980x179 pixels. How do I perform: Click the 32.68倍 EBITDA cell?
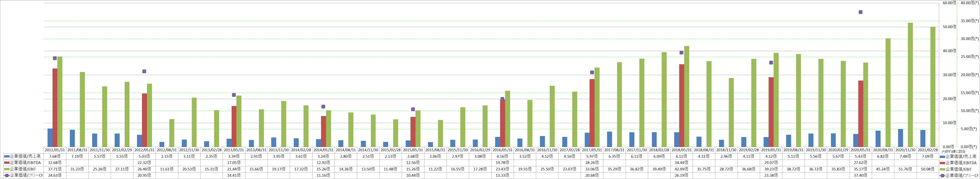55,163
